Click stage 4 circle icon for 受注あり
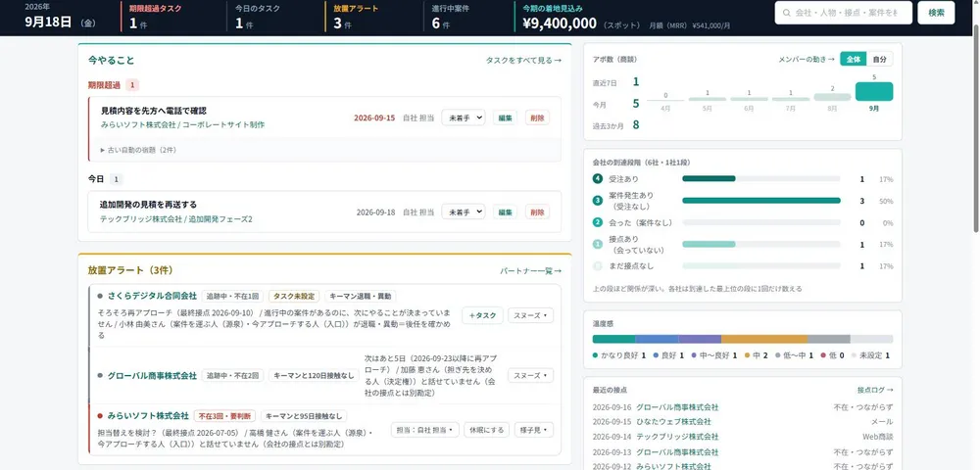The width and height of the screenshot is (980, 470). tap(598, 179)
